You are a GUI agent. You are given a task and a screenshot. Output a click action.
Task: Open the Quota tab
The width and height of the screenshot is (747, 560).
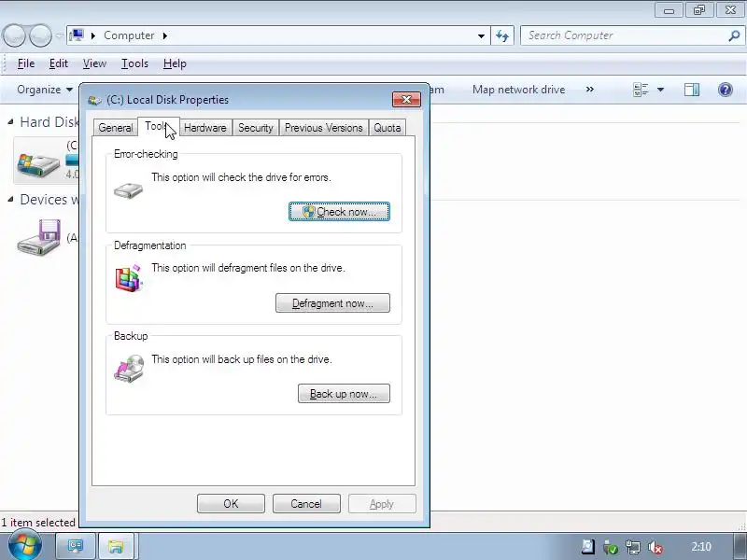[387, 128]
